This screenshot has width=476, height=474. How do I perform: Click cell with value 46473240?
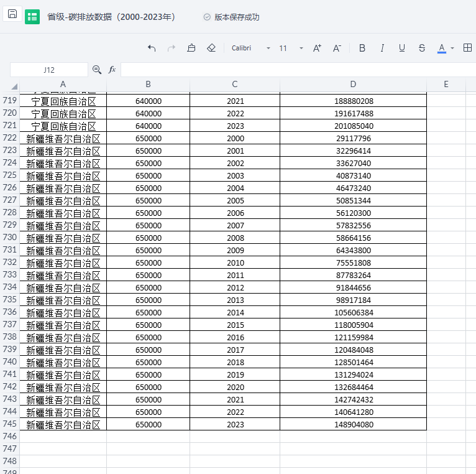coord(354,188)
